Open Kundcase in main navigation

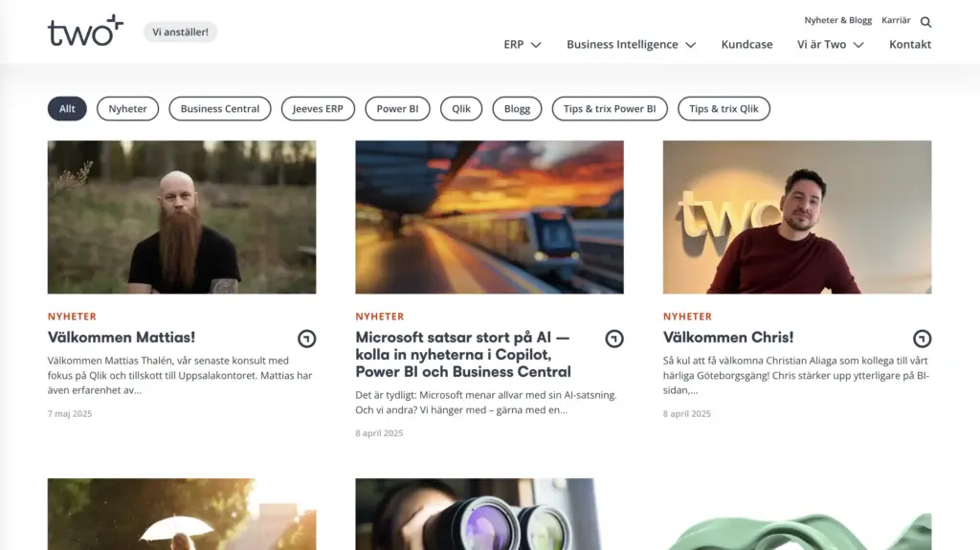746,45
